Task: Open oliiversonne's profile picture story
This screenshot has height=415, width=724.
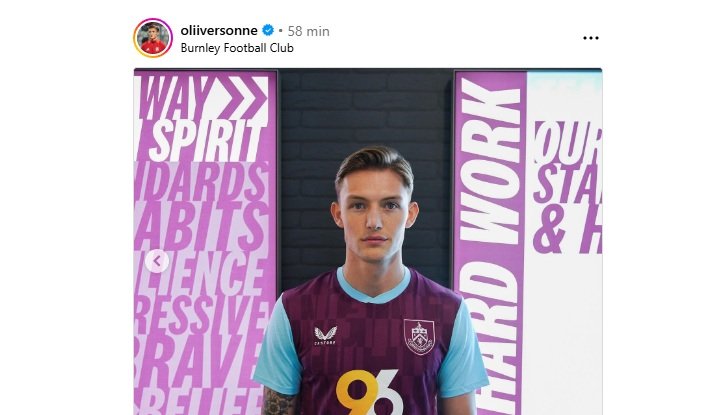Action: (153, 38)
